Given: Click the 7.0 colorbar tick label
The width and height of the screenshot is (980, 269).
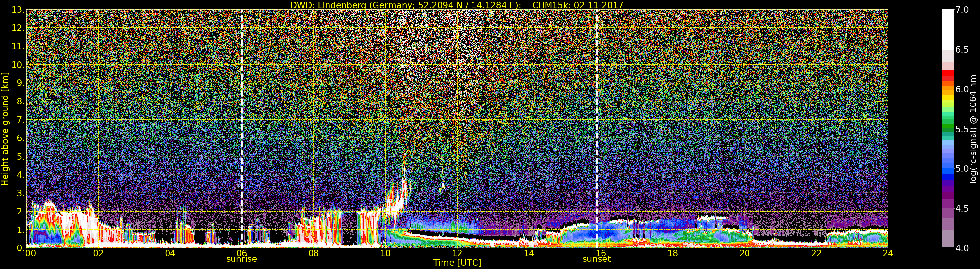Looking at the screenshot, I should [x=962, y=10].
